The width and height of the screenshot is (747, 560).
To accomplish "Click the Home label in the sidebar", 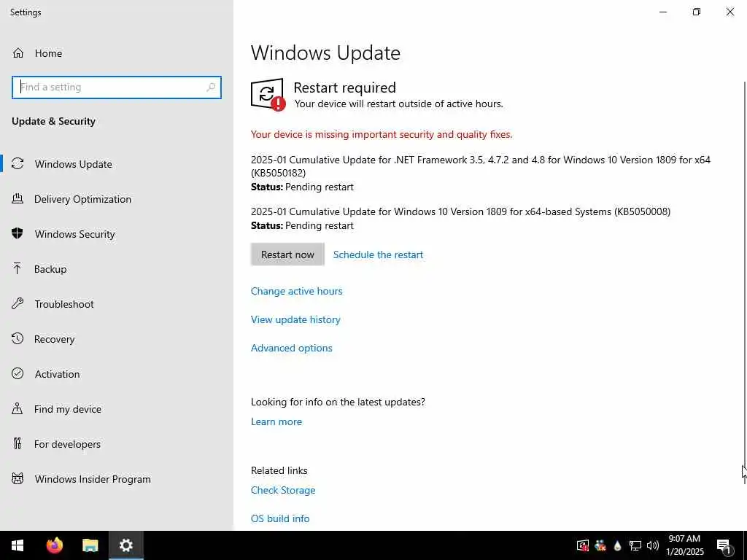I will click(48, 53).
